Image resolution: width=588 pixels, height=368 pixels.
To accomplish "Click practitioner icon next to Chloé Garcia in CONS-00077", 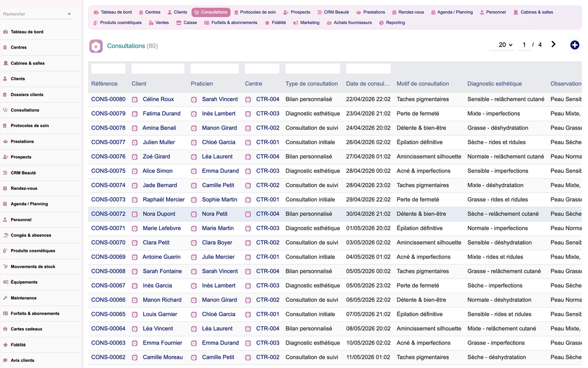I will tap(194, 142).
